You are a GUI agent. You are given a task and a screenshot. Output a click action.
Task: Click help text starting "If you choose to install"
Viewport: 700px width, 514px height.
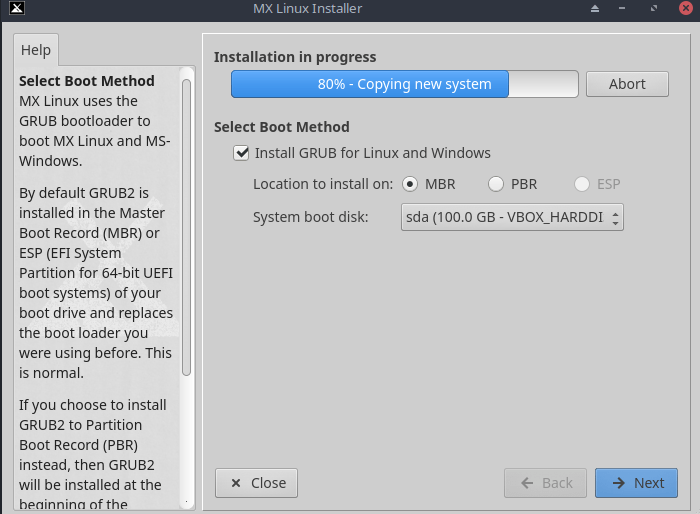pos(92,455)
